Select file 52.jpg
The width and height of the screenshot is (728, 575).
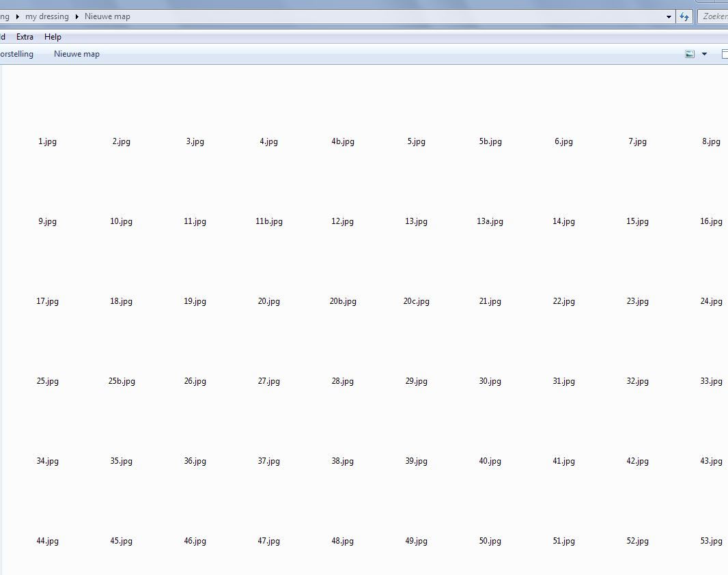click(x=637, y=541)
